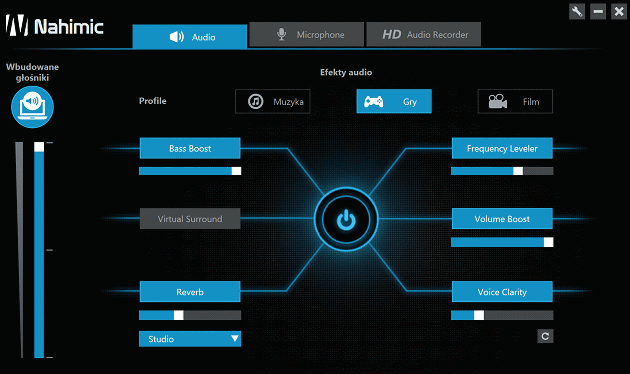Screen dimensions: 630x374
Task: Switch to the Audio tab
Action: tap(190, 37)
